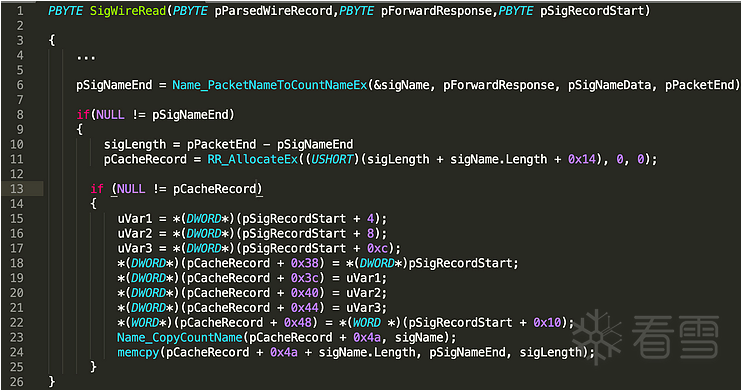Click the 'if' keyword on line 8
Image resolution: width=741 pixels, height=390 pixels.
tap(83, 115)
